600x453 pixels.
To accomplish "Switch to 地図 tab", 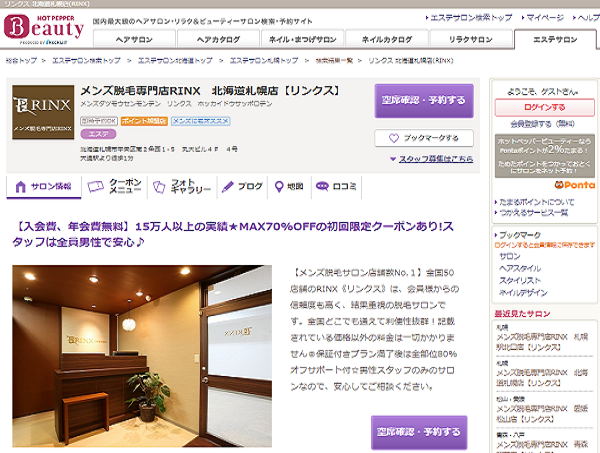I will (289, 186).
